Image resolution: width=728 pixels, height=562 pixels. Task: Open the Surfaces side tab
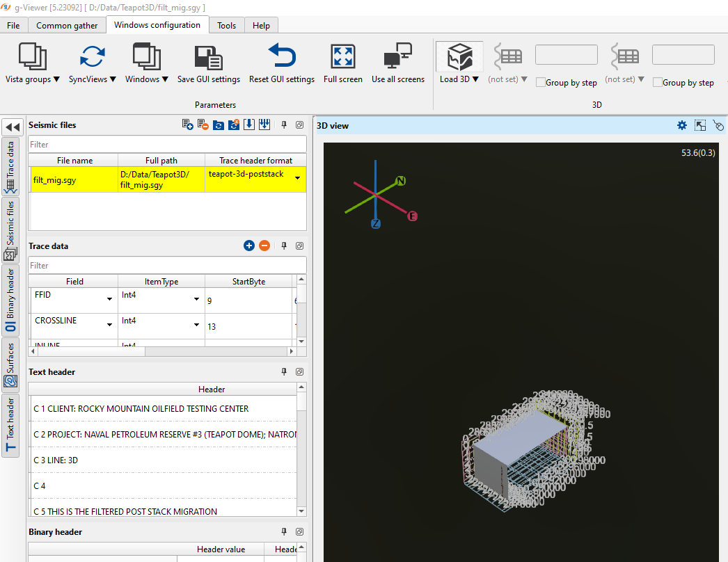[10, 364]
